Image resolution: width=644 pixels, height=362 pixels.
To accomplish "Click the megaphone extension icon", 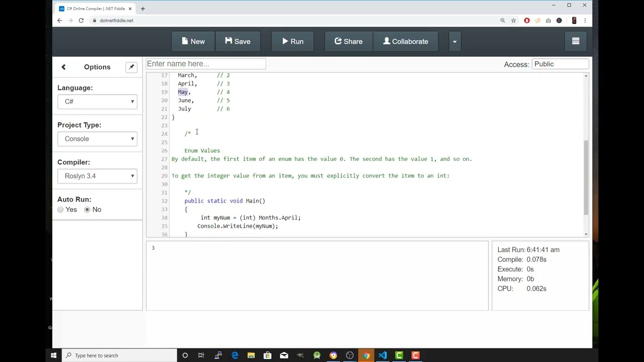I will pos(537,21).
